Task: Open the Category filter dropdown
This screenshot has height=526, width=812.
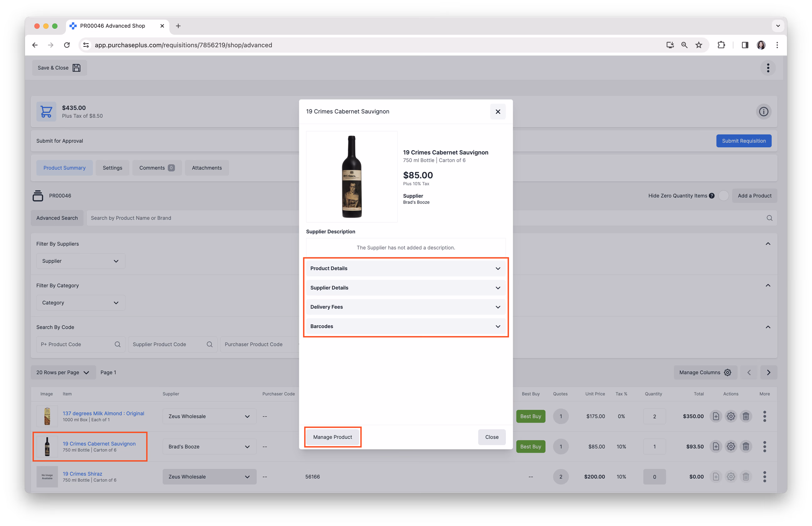Action: coord(81,303)
